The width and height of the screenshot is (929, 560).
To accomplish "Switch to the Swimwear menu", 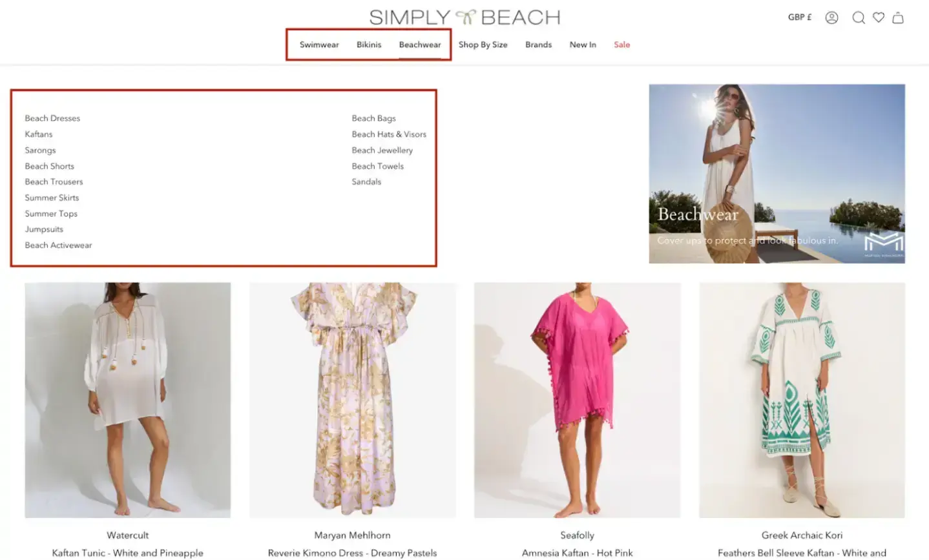I will click(318, 45).
